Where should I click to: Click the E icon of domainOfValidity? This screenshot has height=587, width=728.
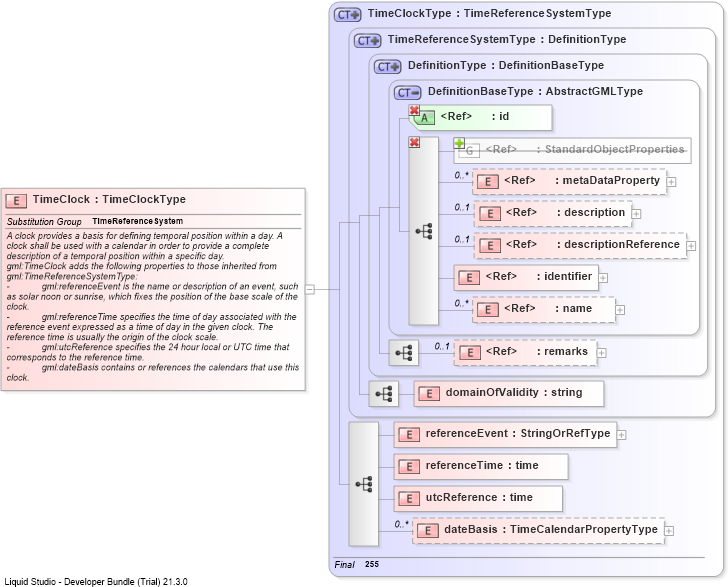tap(429, 394)
